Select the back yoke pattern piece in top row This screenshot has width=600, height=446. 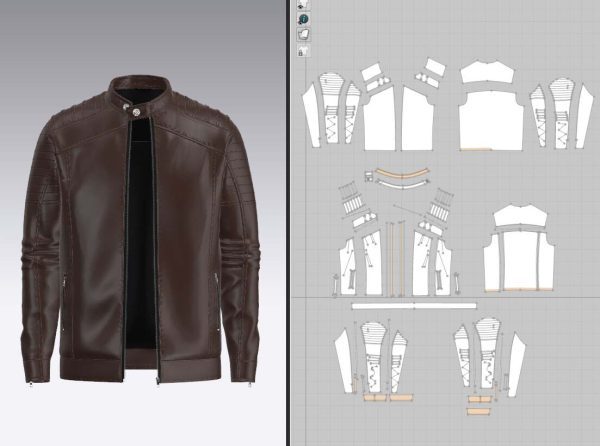point(487,70)
